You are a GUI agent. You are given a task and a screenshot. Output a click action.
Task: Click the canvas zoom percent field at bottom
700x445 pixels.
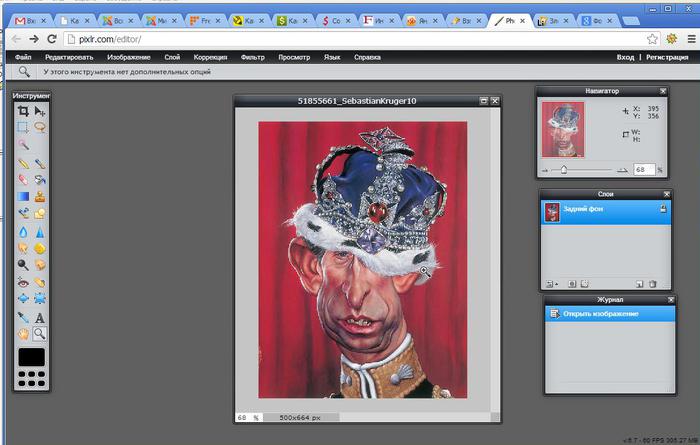click(x=249, y=418)
